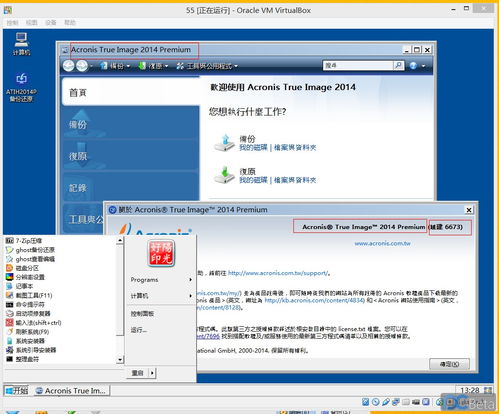
Task: Click the 重启 button
Action: [x=138, y=373]
